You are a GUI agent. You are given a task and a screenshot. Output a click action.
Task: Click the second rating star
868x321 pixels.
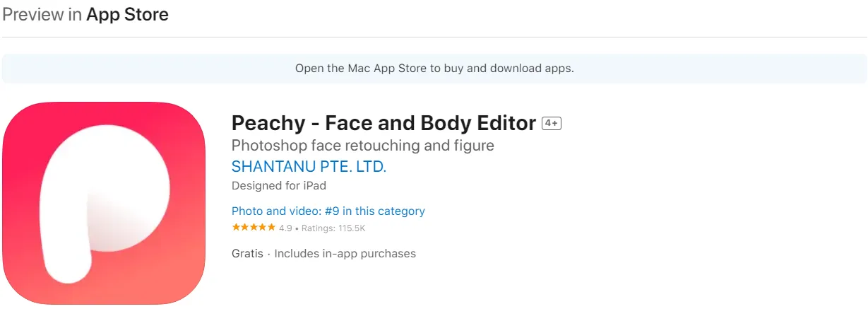pos(244,228)
